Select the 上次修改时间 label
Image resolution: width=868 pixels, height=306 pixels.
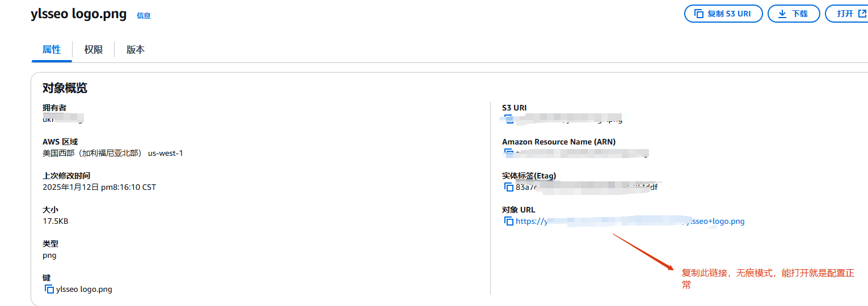pyautogui.click(x=66, y=176)
